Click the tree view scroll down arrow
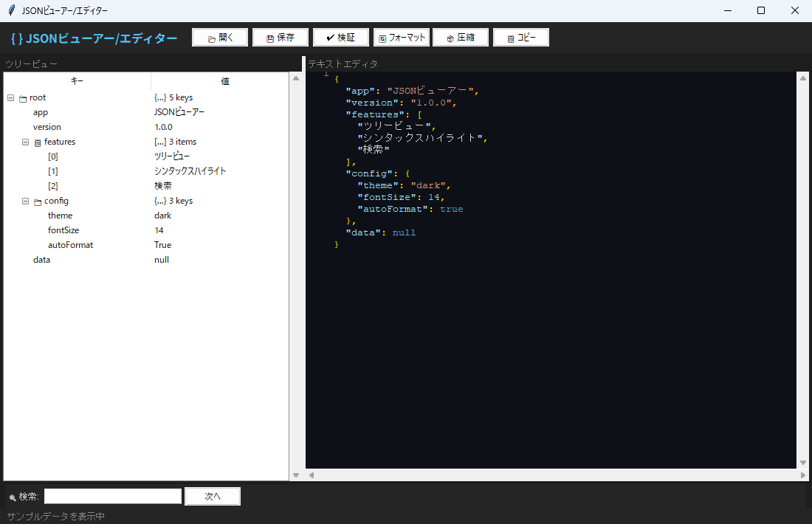Viewport: 812px width, 524px height. 296,475
